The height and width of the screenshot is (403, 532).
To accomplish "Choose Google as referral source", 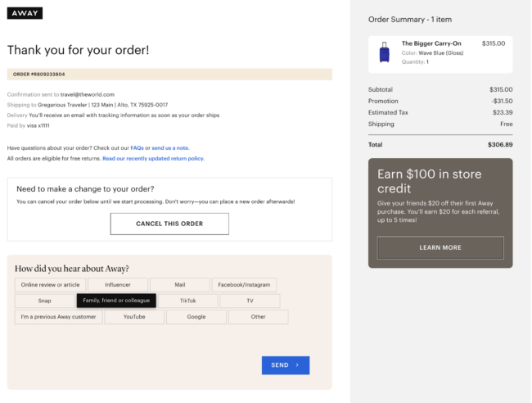I will point(196,317).
